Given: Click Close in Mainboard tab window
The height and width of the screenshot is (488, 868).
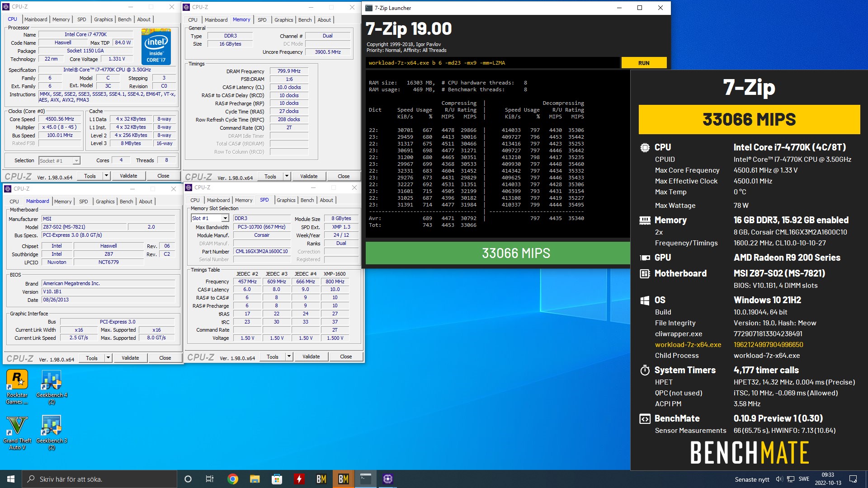Looking at the screenshot, I should [x=165, y=358].
